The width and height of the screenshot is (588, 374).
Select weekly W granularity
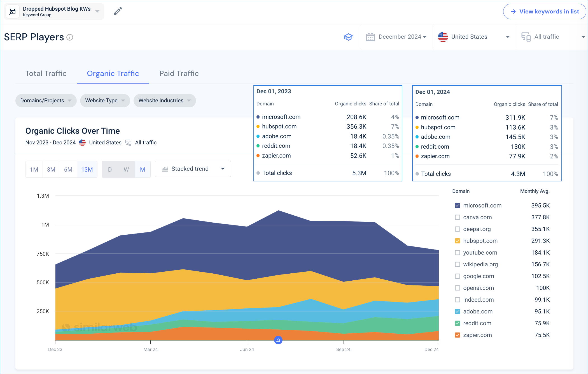(x=126, y=169)
